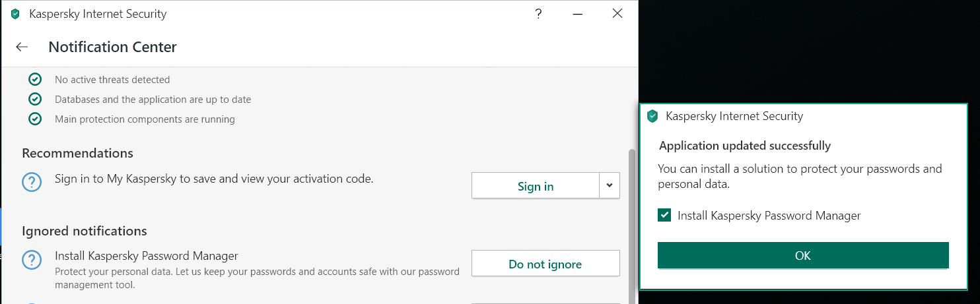Expand the Sign in dropdown arrow
980x304 pixels.
(x=610, y=186)
